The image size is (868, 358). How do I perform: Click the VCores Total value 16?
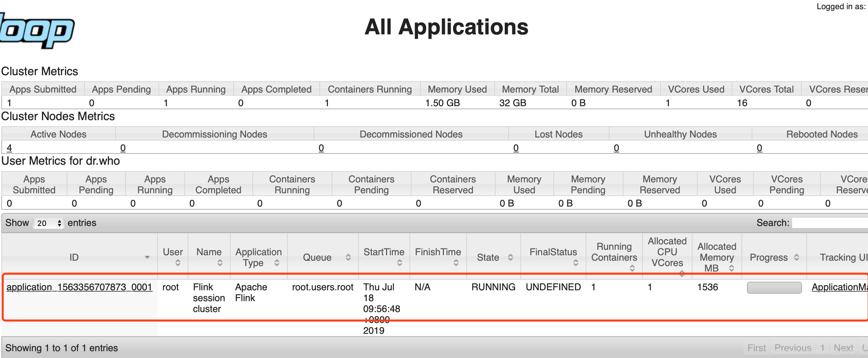[742, 103]
